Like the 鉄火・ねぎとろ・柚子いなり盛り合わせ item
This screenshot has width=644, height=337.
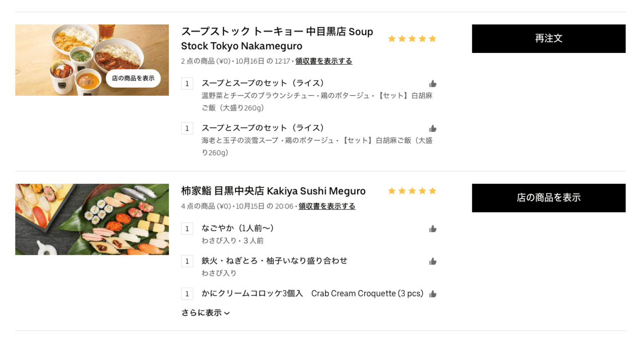tap(433, 261)
